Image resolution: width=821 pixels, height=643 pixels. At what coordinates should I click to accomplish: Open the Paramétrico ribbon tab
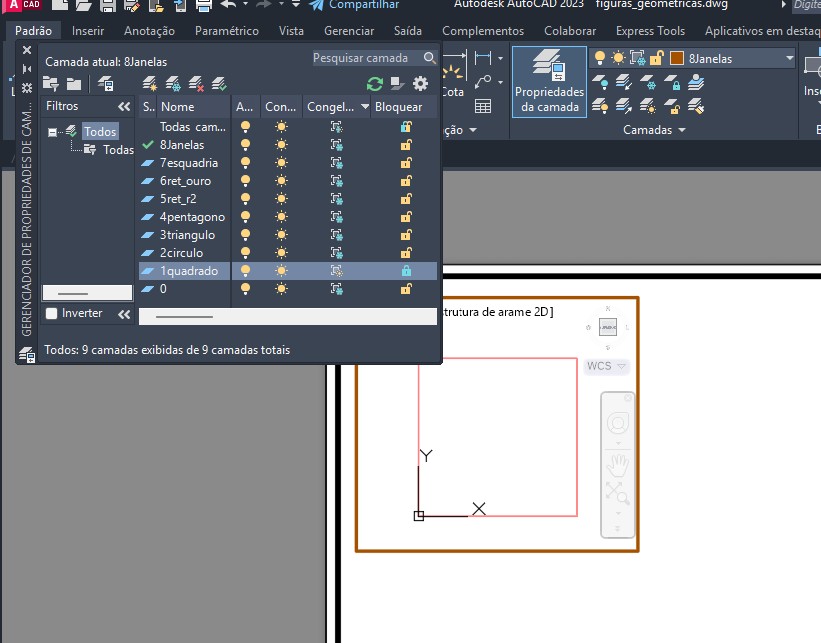(x=227, y=31)
